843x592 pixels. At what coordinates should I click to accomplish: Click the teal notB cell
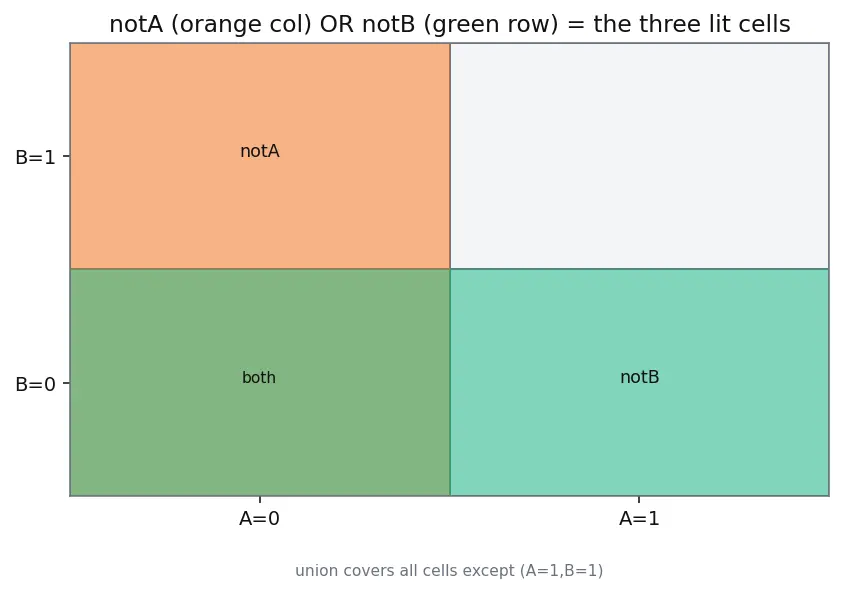click(639, 382)
